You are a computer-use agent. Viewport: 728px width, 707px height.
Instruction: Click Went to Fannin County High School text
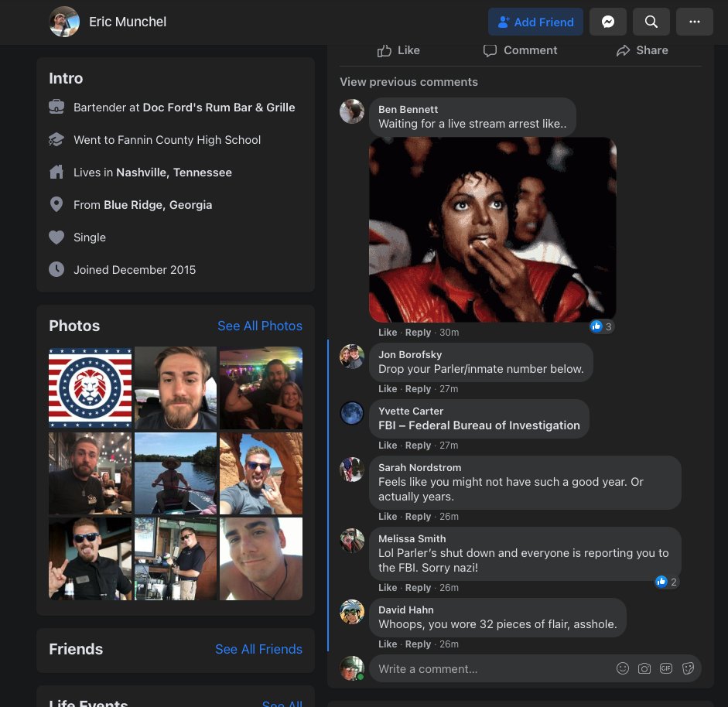pos(167,140)
